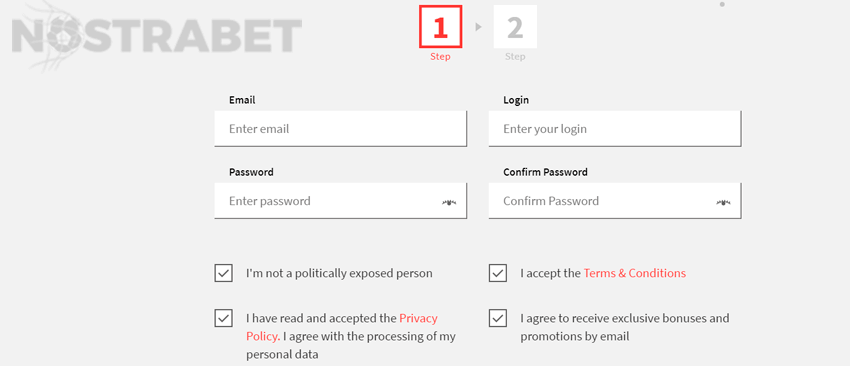Click into the Enter password field
This screenshot has width=850, height=366.
pos(340,201)
